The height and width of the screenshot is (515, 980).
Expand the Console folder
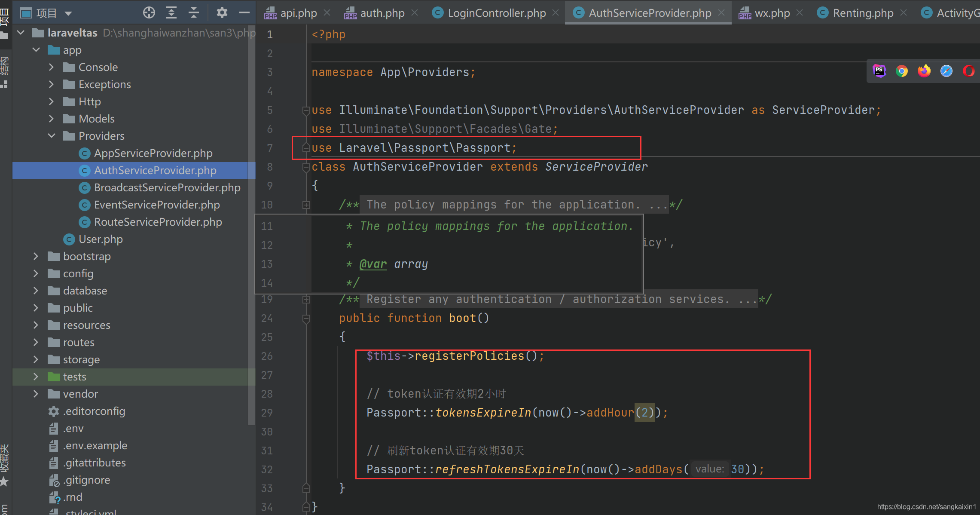52,67
